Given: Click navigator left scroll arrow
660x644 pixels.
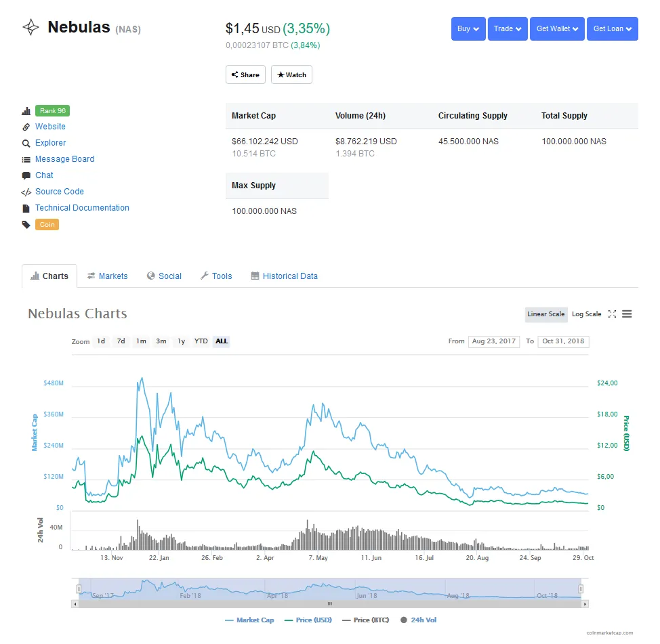Looking at the screenshot, I should (x=75, y=604).
